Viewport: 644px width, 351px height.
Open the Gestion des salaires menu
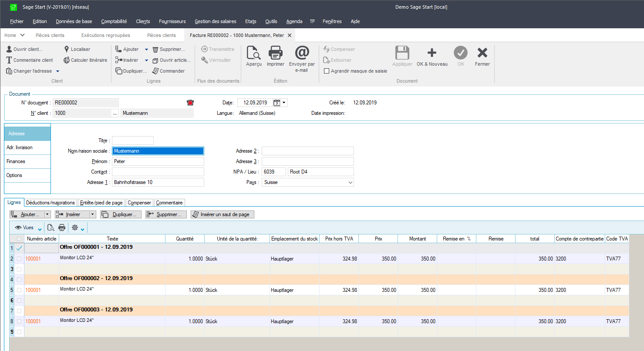pyautogui.click(x=216, y=21)
